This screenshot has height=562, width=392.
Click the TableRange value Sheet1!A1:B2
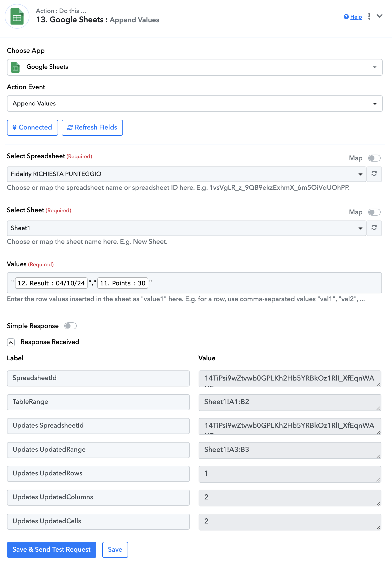point(290,402)
